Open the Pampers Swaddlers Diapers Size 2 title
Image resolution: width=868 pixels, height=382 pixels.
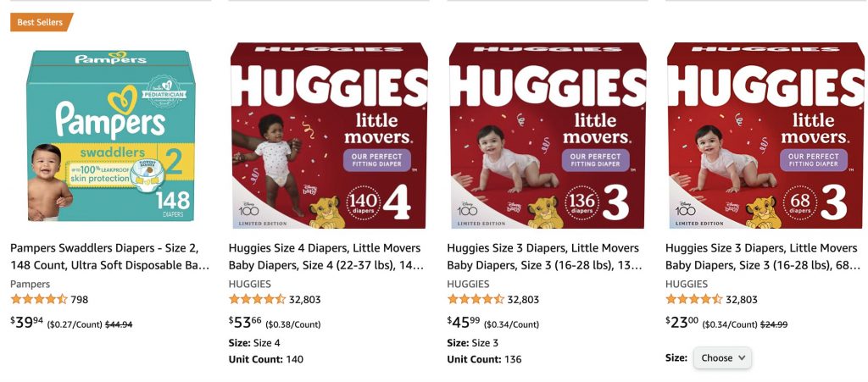click(110, 257)
